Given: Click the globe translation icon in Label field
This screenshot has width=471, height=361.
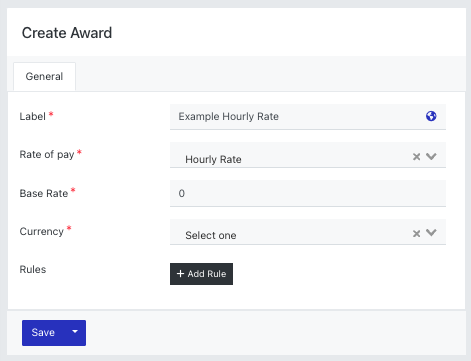Looking at the screenshot, I should tap(431, 116).
